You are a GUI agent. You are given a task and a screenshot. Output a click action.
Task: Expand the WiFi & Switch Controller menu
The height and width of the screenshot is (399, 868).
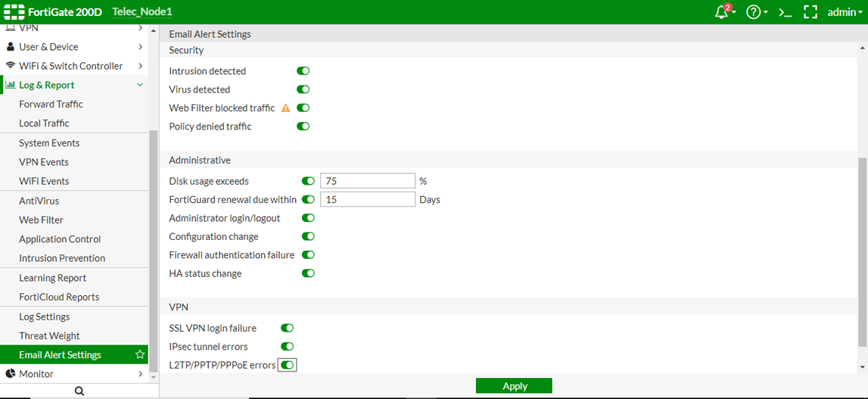click(x=140, y=66)
